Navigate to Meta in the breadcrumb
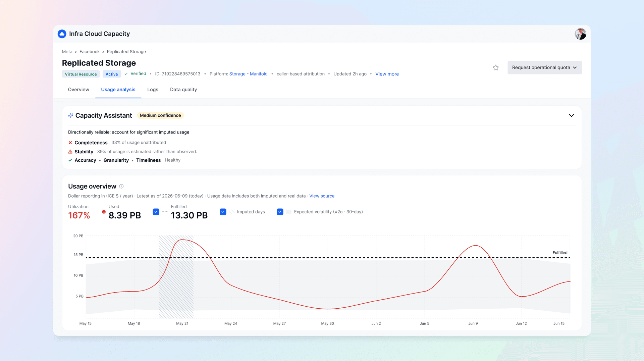This screenshot has height=361, width=644. (x=67, y=52)
